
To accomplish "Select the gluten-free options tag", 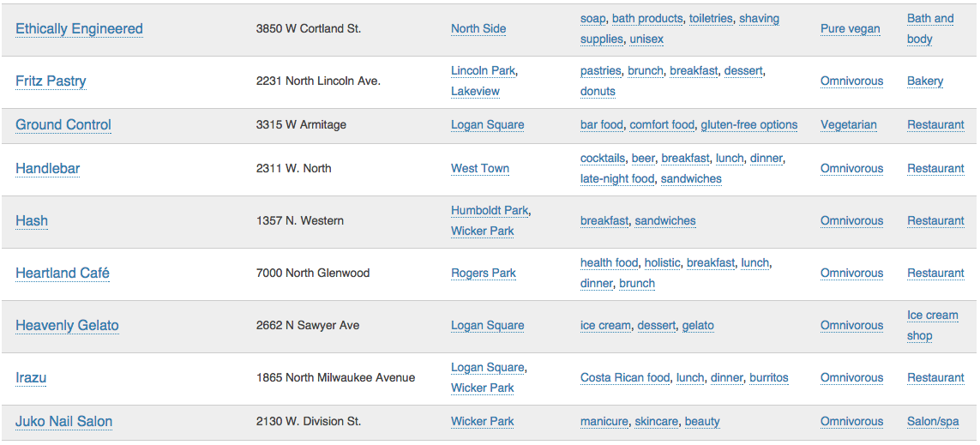I will tap(749, 125).
